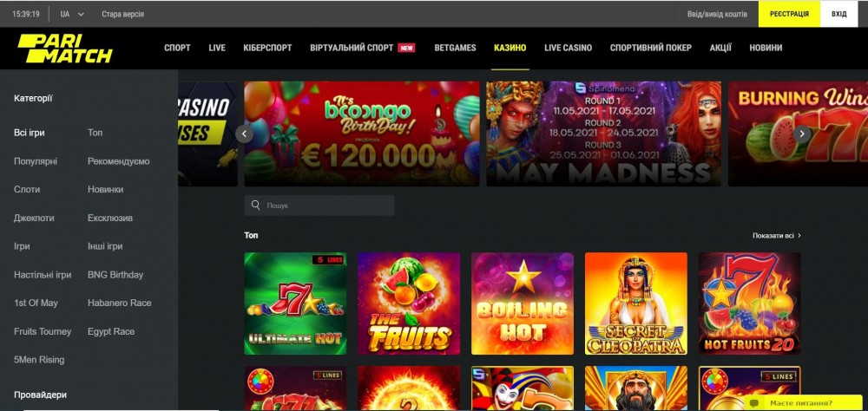Open the Стара версія link
The height and width of the screenshot is (411, 868).
123,15
